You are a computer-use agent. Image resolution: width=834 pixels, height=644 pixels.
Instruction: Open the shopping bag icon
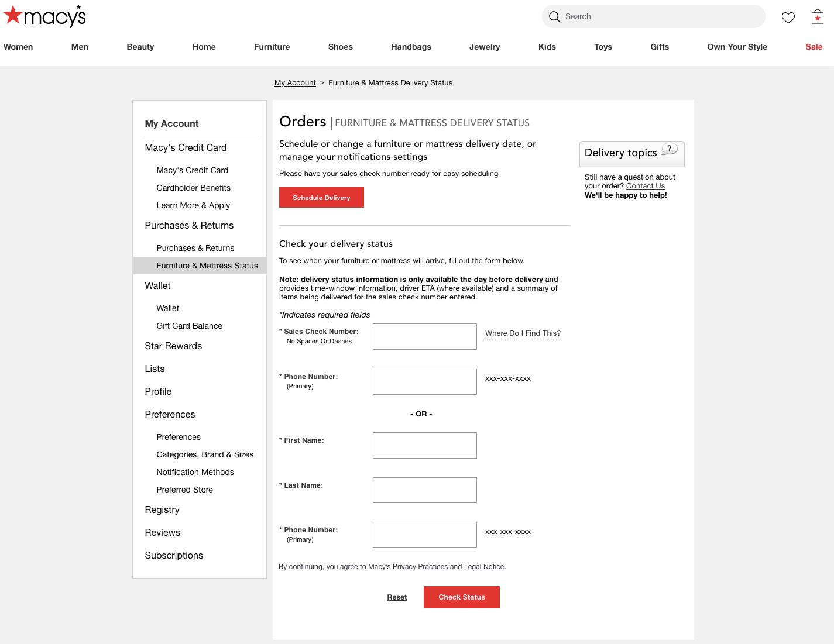point(817,18)
